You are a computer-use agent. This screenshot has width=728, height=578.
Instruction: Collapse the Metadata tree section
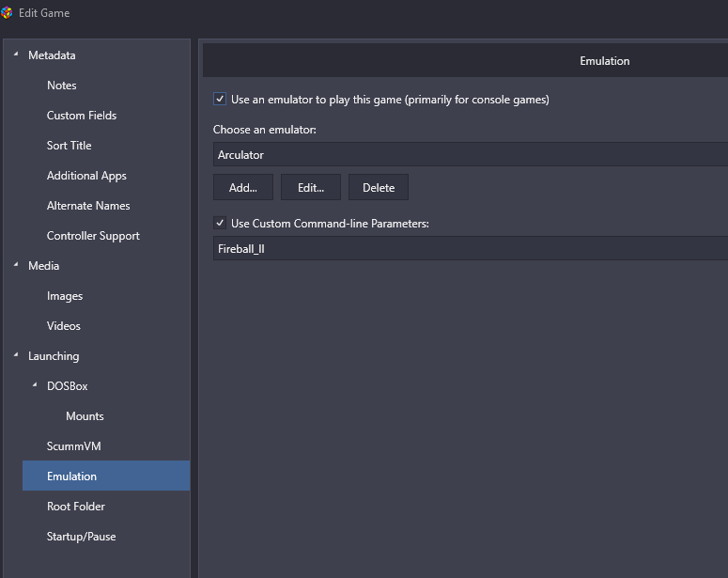[16, 55]
